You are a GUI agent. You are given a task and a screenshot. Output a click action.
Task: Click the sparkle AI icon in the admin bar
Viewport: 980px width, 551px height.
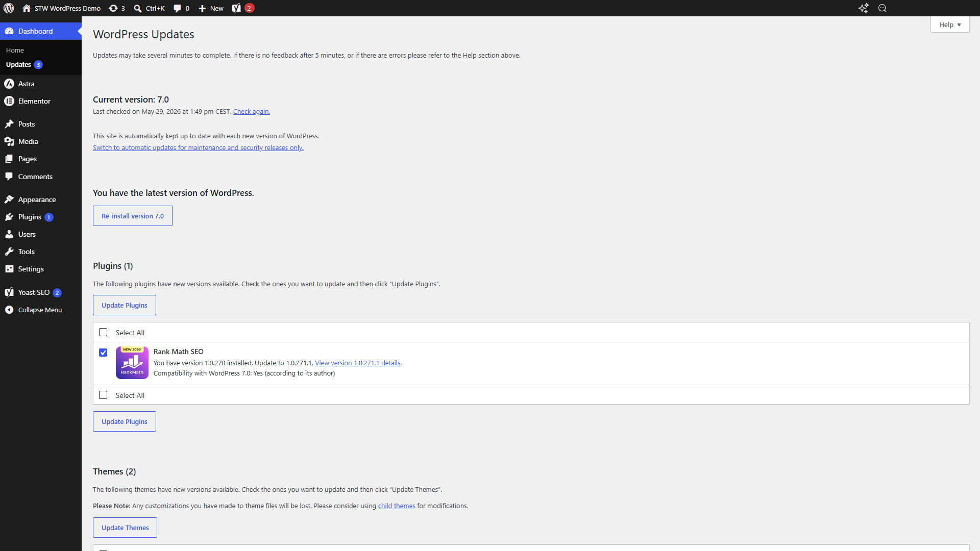[864, 8]
